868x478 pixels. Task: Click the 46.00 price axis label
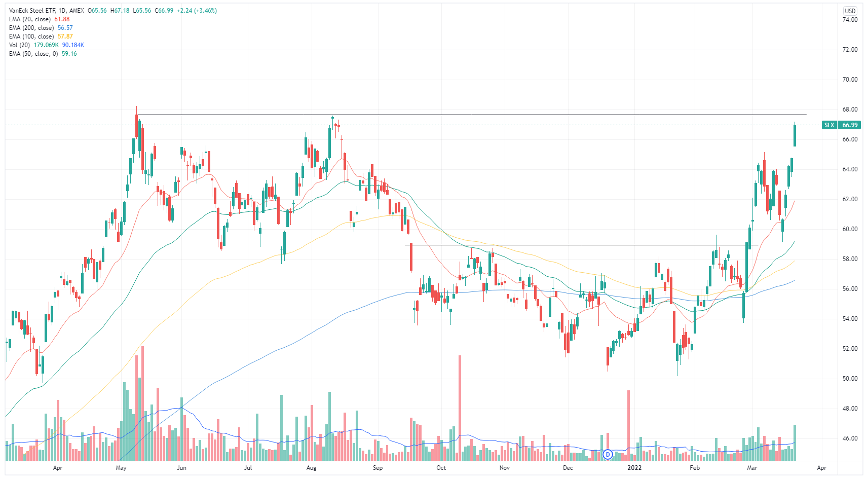(x=850, y=438)
